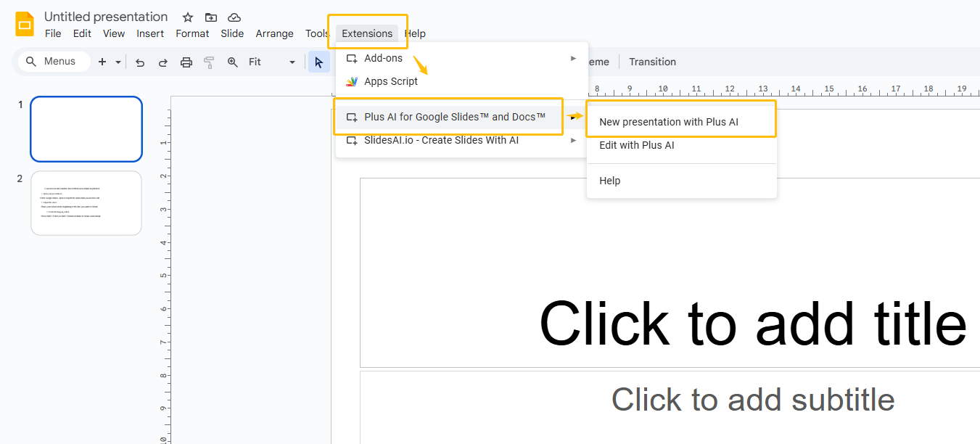Open Apps Script from Extensions menu
The height and width of the screenshot is (444, 980).
(390, 81)
